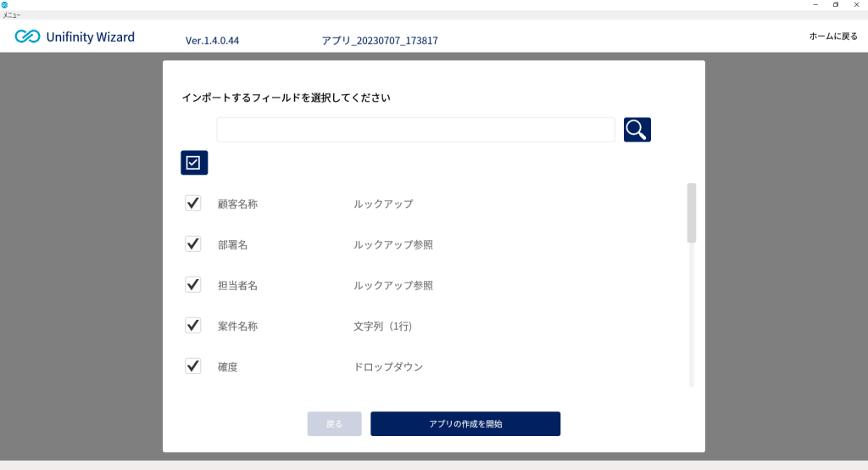Uncheck the 顧客名称 field checkbox

[x=192, y=204]
